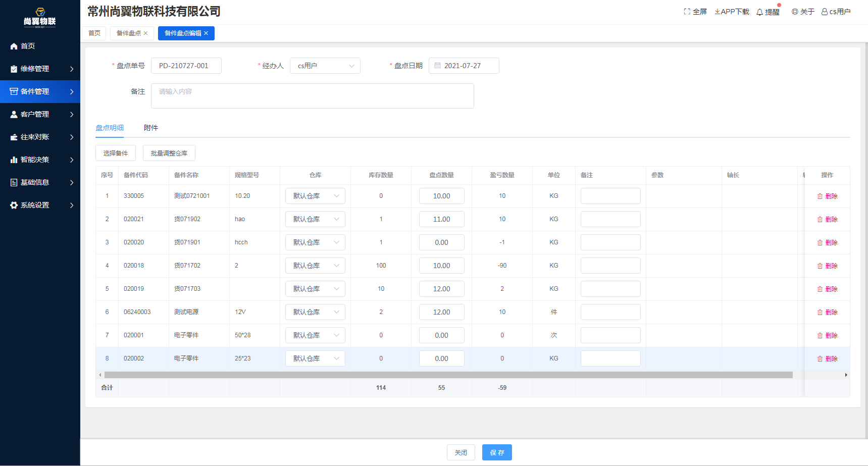The width and height of the screenshot is (868, 466).
Task: Open warehouse dropdown for row 3
Action: click(315, 242)
